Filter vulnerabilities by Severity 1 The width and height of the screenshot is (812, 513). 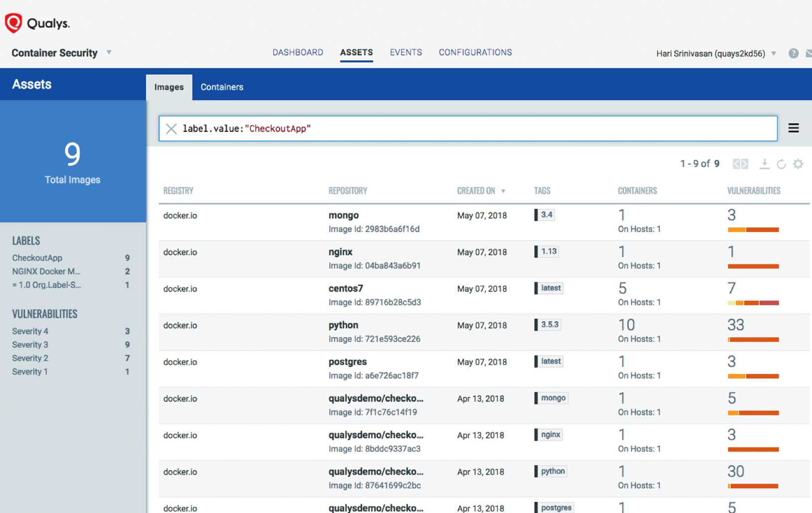point(30,372)
